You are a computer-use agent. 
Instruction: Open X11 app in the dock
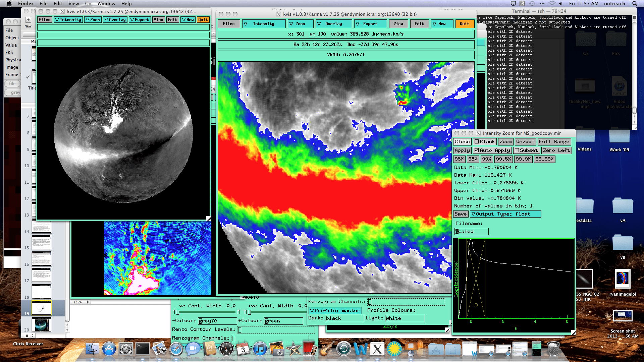click(377, 349)
